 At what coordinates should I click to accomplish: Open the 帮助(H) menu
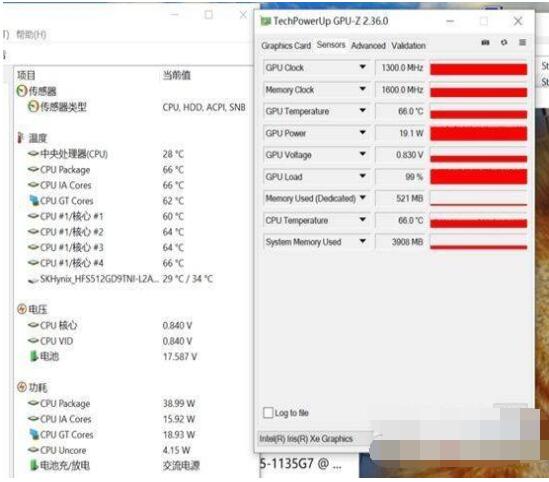[x=31, y=34]
